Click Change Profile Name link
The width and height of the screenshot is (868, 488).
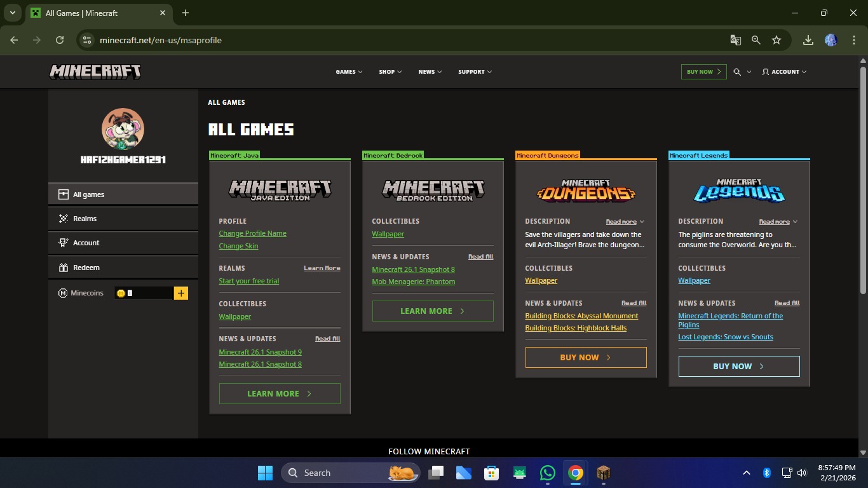(252, 233)
